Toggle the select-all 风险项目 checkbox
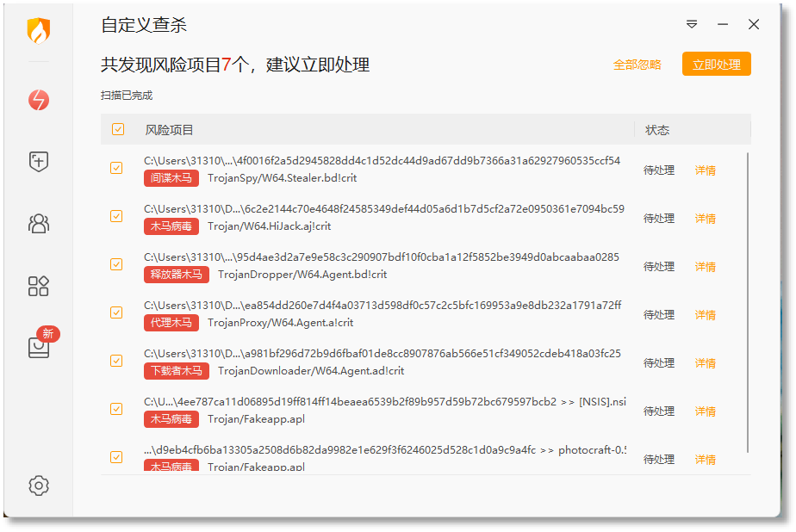 click(x=118, y=129)
